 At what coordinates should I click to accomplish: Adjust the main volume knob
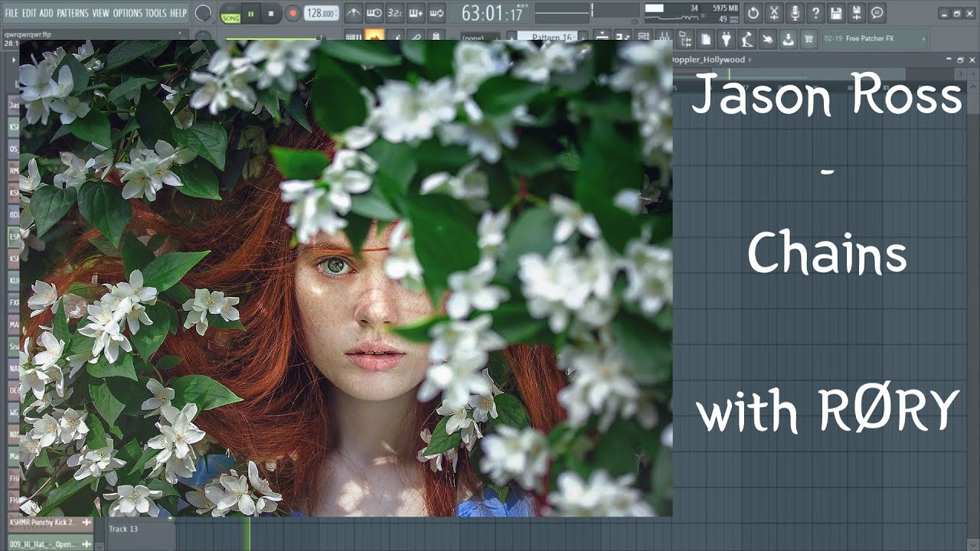(203, 13)
